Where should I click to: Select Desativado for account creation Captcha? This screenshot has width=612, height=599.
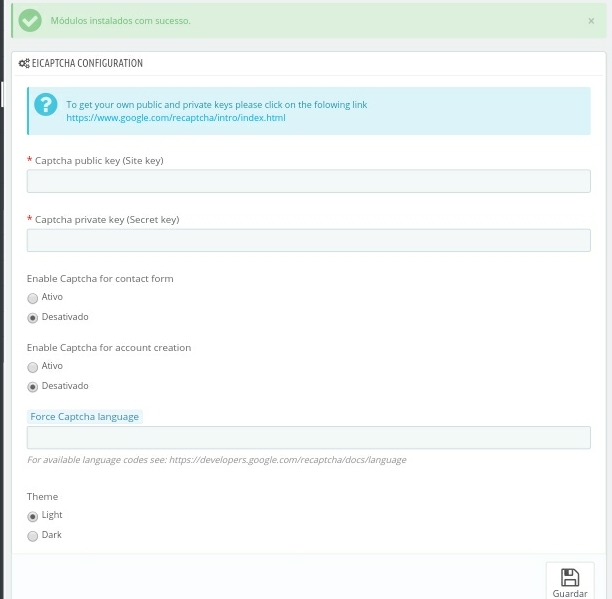pos(33,387)
